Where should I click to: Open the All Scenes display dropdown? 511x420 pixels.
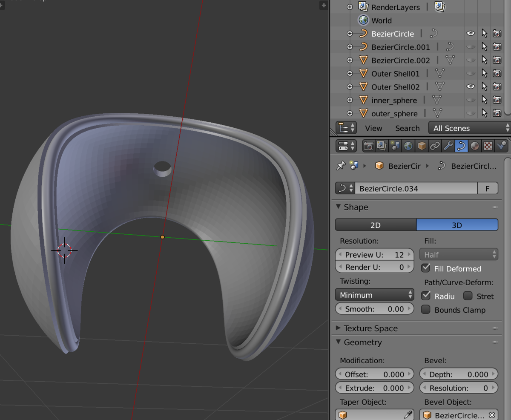pyautogui.click(x=469, y=128)
